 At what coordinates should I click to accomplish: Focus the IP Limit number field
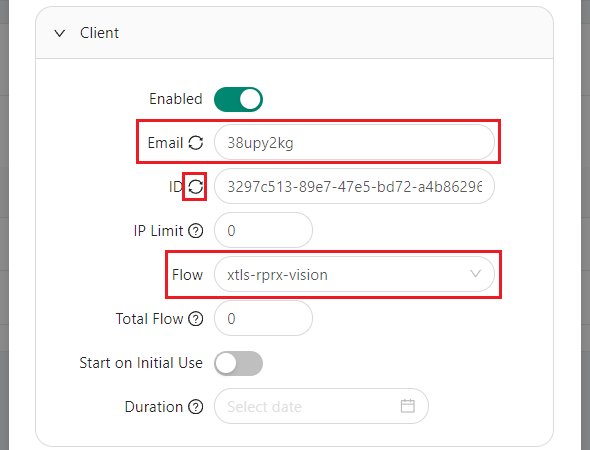coord(263,230)
